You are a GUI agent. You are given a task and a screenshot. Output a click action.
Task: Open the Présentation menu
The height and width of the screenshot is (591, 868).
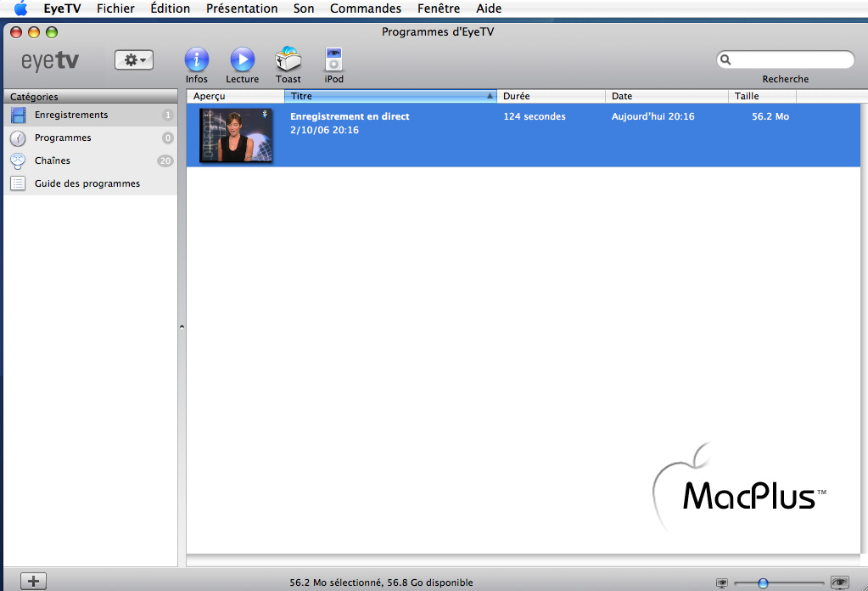click(x=242, y=8)
